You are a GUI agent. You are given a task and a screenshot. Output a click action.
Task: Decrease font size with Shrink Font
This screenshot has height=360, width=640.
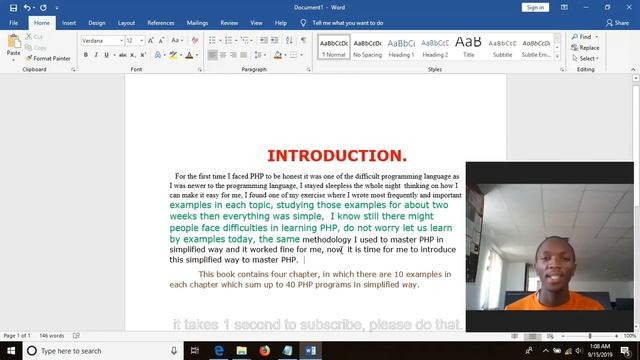coord(162,40)
